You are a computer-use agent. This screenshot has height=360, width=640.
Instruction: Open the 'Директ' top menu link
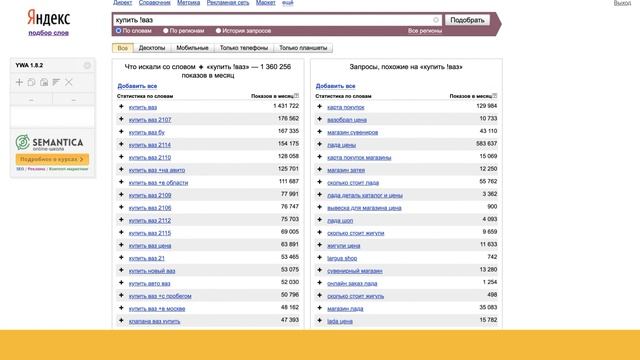click(x=122, y=2)
